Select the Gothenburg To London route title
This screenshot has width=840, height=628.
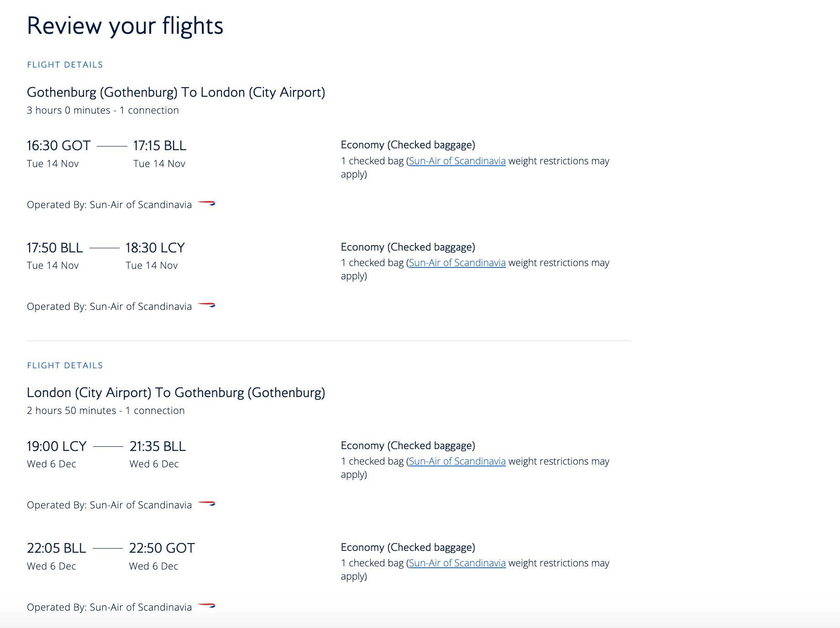(x=176, y=92)
